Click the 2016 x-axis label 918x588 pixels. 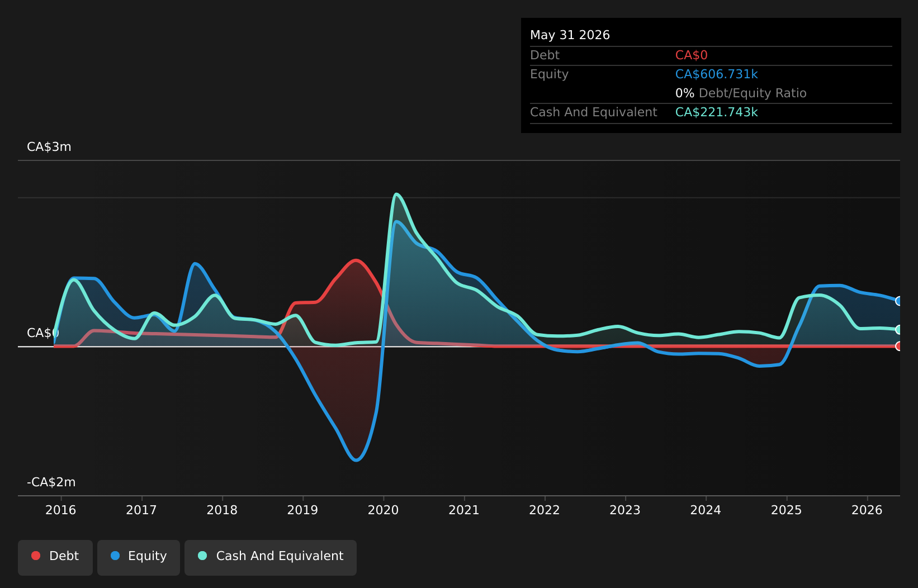(x=60, y=510)
